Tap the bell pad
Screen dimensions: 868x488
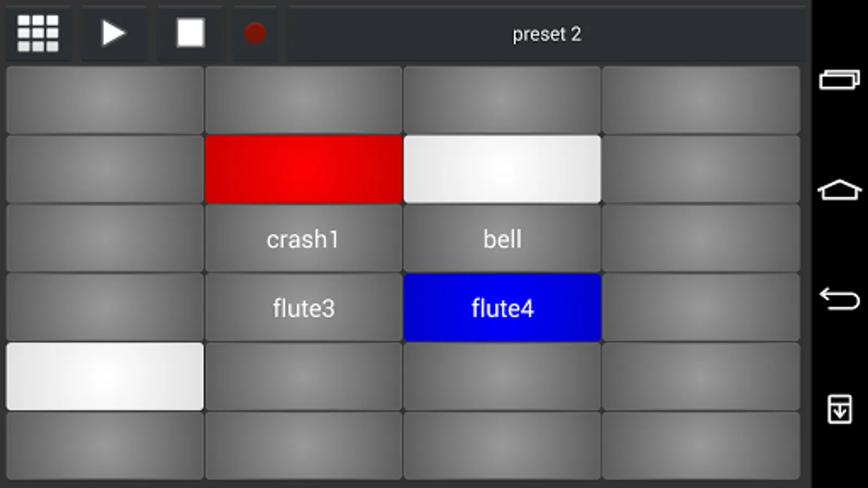click(502, 239)
